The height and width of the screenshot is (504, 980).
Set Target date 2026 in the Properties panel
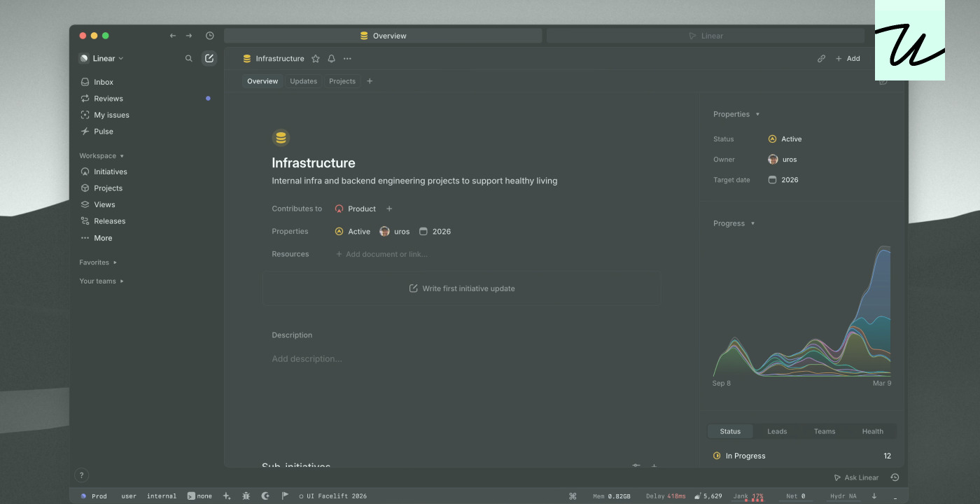[783, 180]
